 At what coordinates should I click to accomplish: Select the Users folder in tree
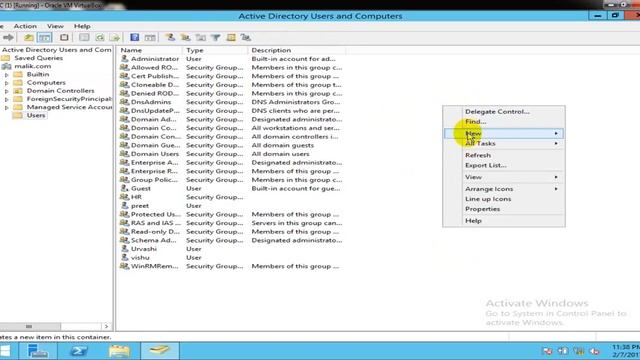coord(36,116)
